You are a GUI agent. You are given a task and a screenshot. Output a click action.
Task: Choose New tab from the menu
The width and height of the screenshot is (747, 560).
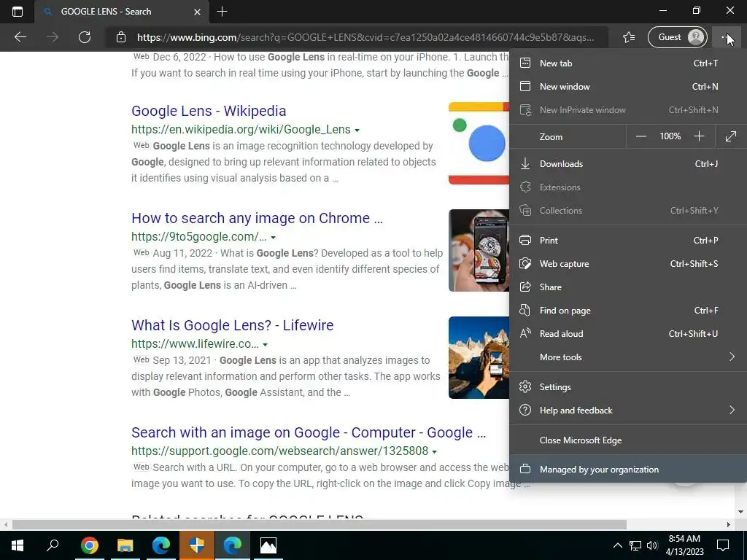point(628,63)
